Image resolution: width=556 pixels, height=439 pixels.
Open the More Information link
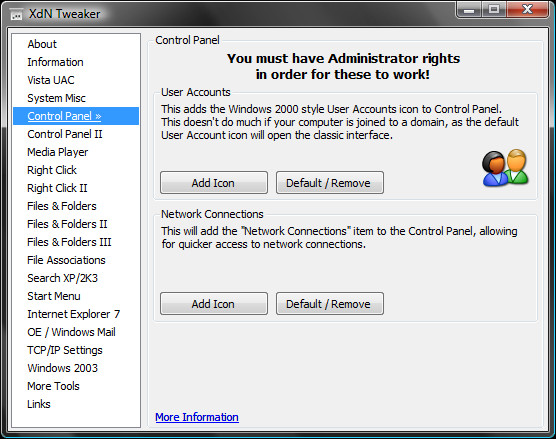point(197,417)
